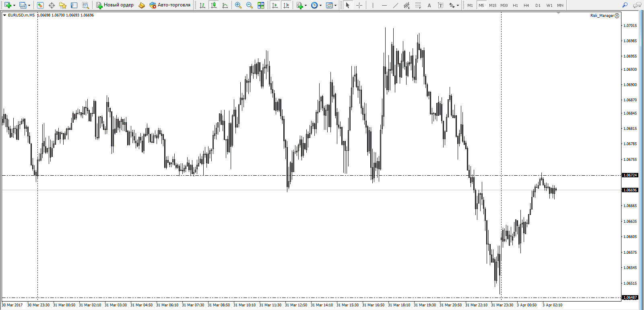Open the search magnifier icon
644x310 pixels.
625,5
